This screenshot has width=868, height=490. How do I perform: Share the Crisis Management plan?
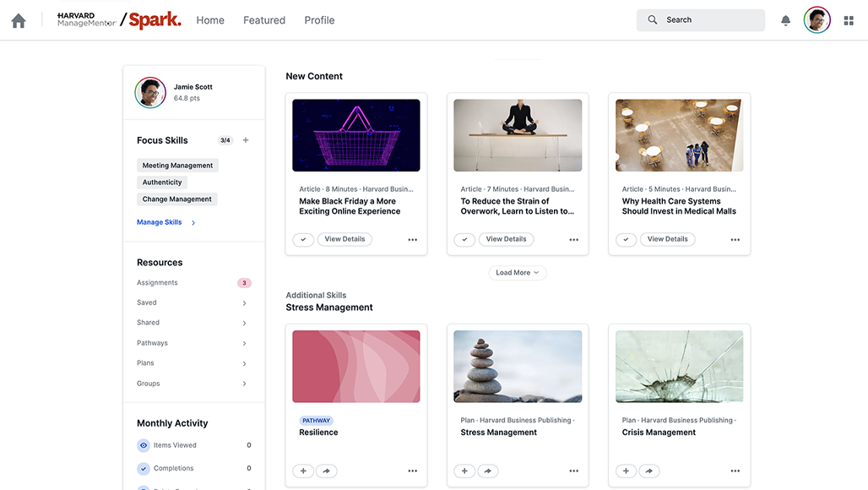(649, 471)
